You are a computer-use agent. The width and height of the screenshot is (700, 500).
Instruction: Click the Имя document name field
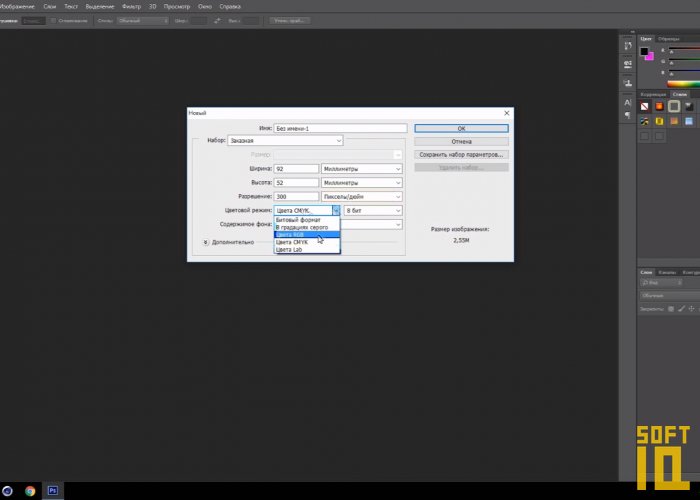[x=340, y=128]
